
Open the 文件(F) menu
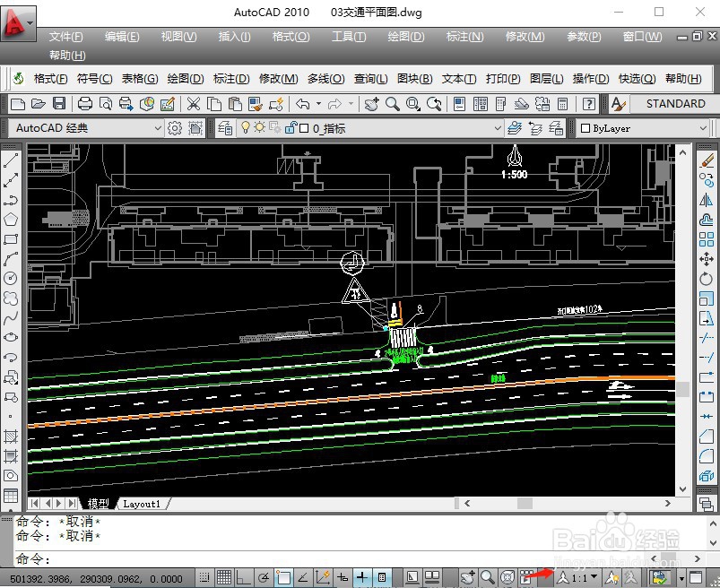[66, 36]
